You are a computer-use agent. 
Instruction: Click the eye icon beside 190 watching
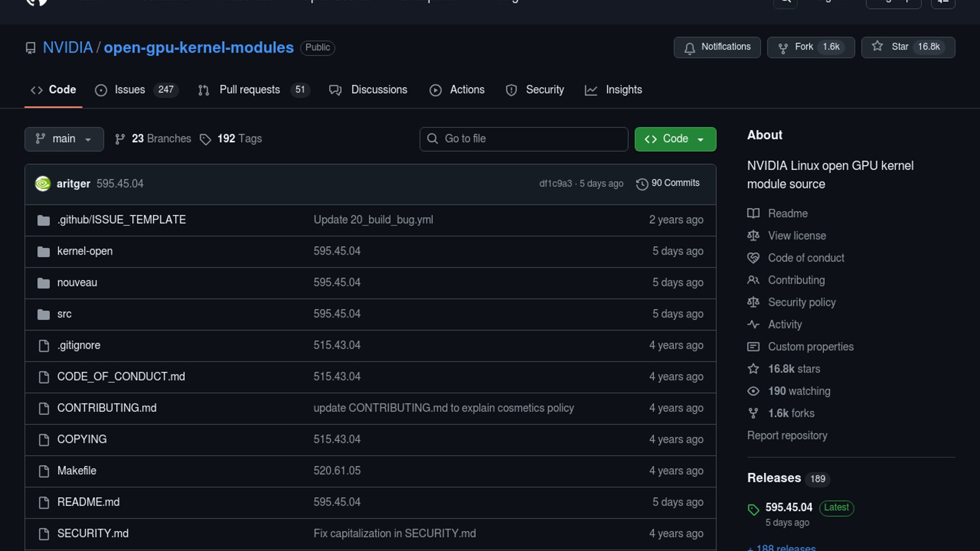tap(753, 391)
